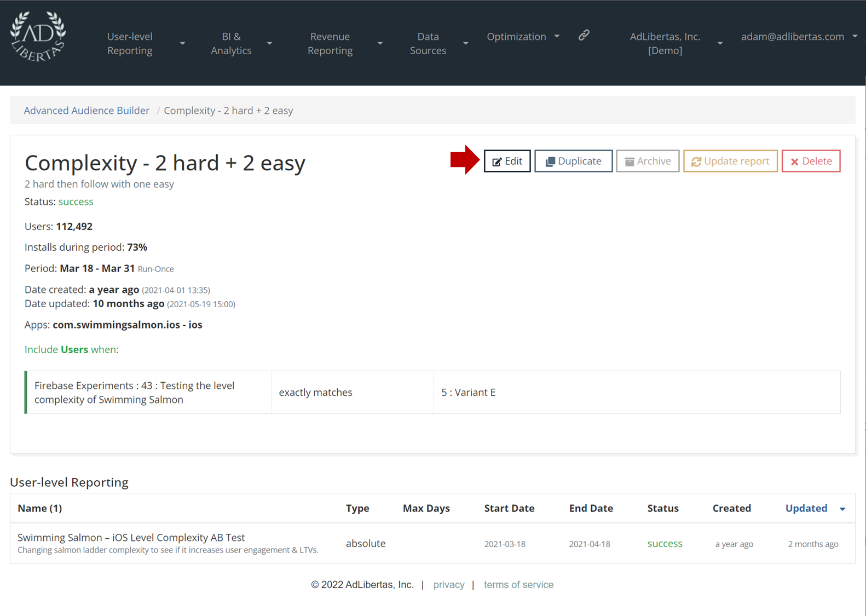
Task: Click the Delete button
Action: tap(811, 161)
